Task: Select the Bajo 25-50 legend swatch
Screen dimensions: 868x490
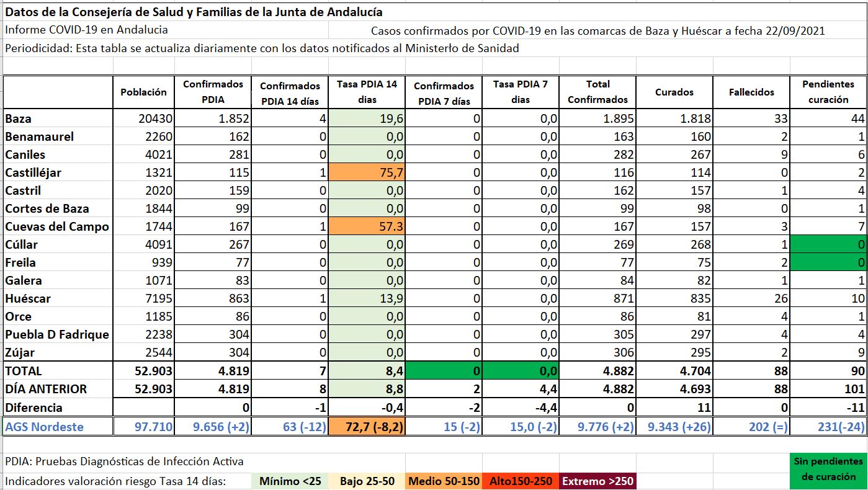Action: tap(367, 481)
